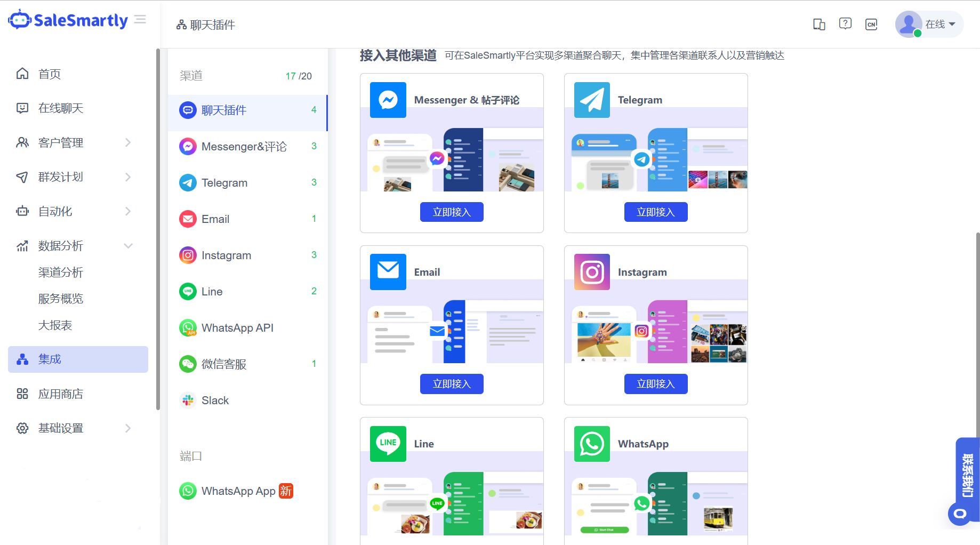Select Telegram channel in list

coord(247,183)
